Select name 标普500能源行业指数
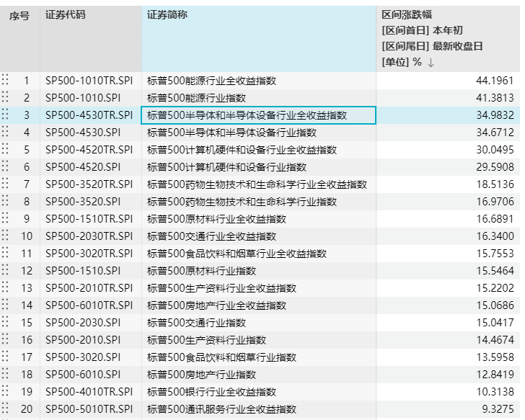Viewport: 525px width, 420px height. click(197, 98)
